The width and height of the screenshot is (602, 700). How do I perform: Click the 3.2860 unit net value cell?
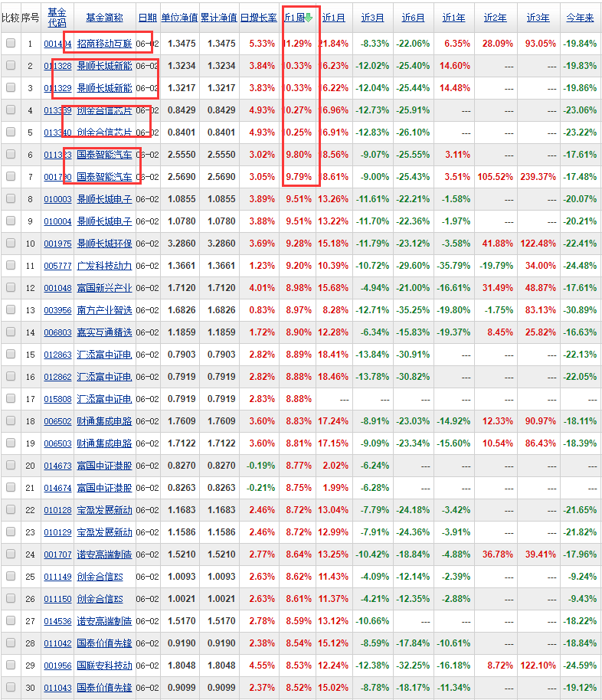[182, 244]
